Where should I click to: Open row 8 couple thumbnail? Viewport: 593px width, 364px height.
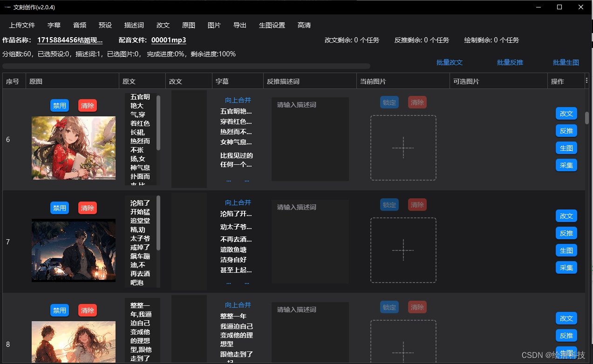pos(74,342)
